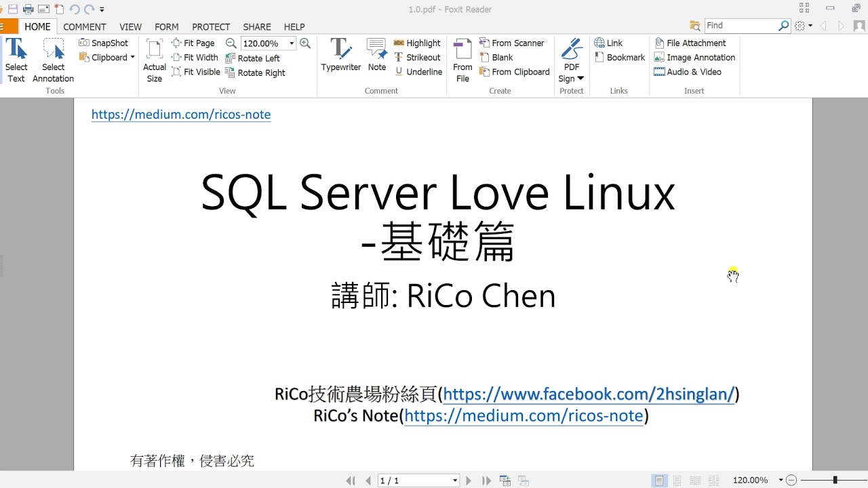Open the FORM tab

[167, 26]
